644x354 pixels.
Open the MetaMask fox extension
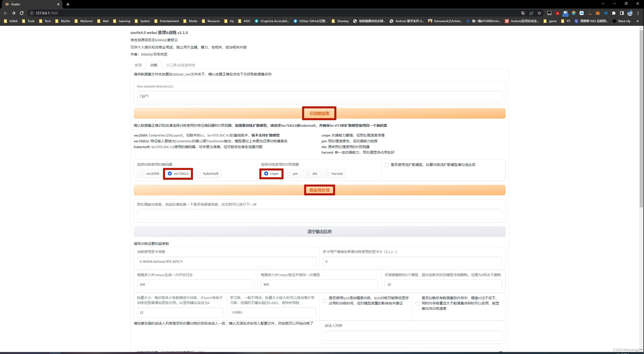tap(597, 13)
